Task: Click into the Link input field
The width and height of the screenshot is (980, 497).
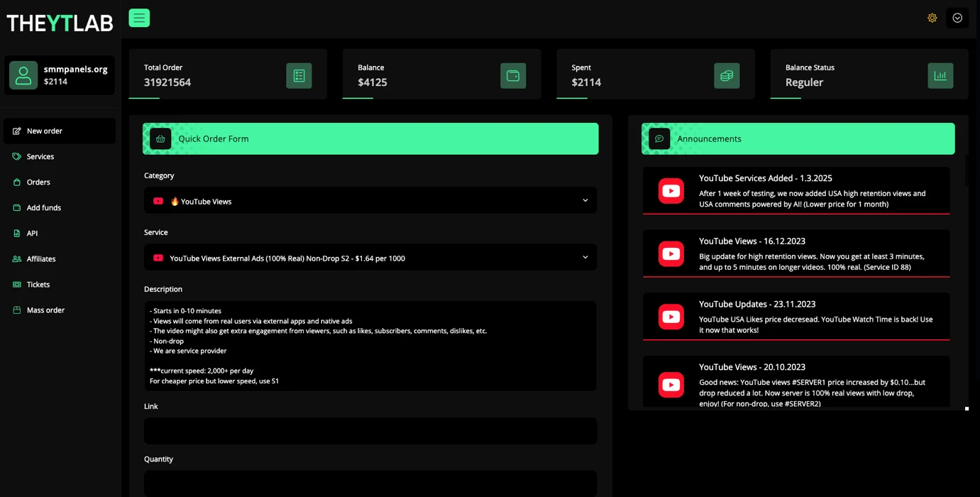Action: click(370, 431)
